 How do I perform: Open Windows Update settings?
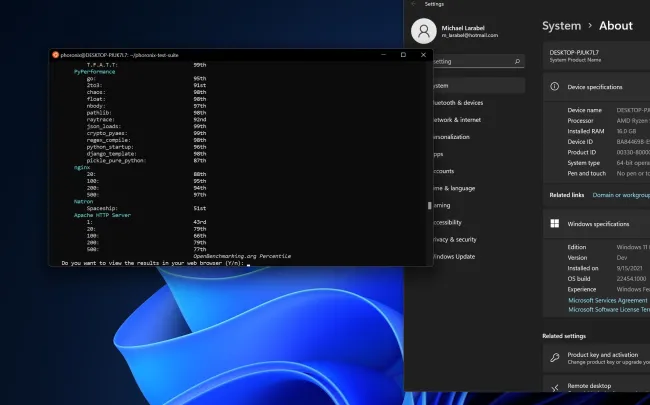(454, 257)
